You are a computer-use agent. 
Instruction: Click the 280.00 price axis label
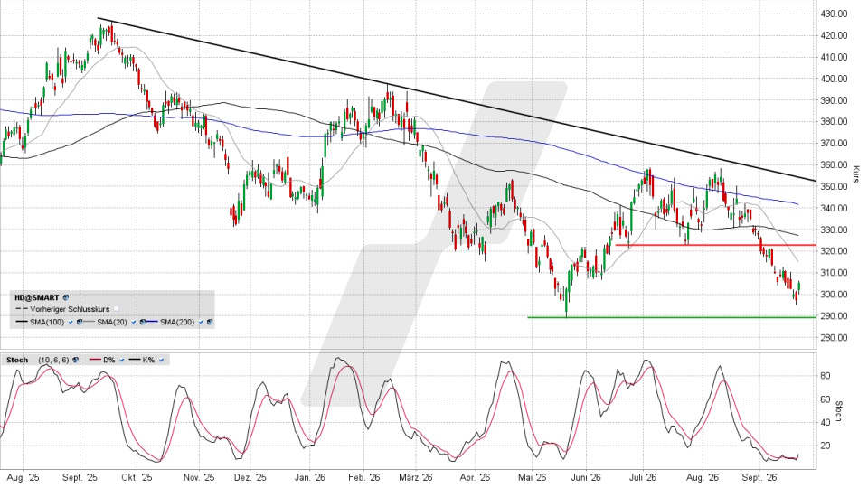coord(834,337)
